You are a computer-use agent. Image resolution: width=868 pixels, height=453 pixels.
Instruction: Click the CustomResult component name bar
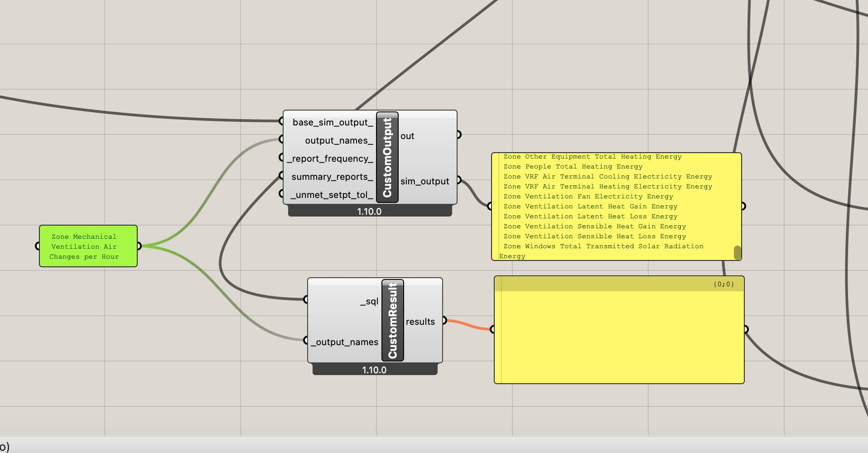pyautogui.click(x=392, y=320)
